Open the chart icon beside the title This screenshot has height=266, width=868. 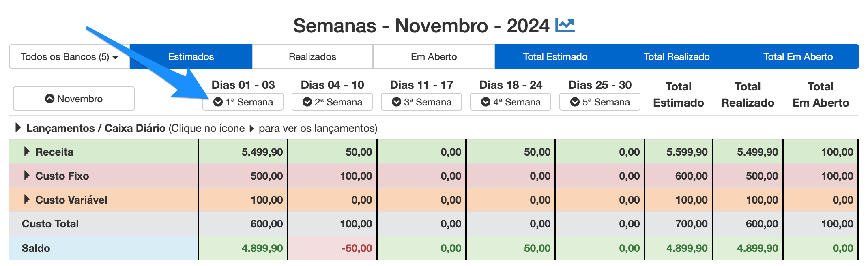point(565,26)
